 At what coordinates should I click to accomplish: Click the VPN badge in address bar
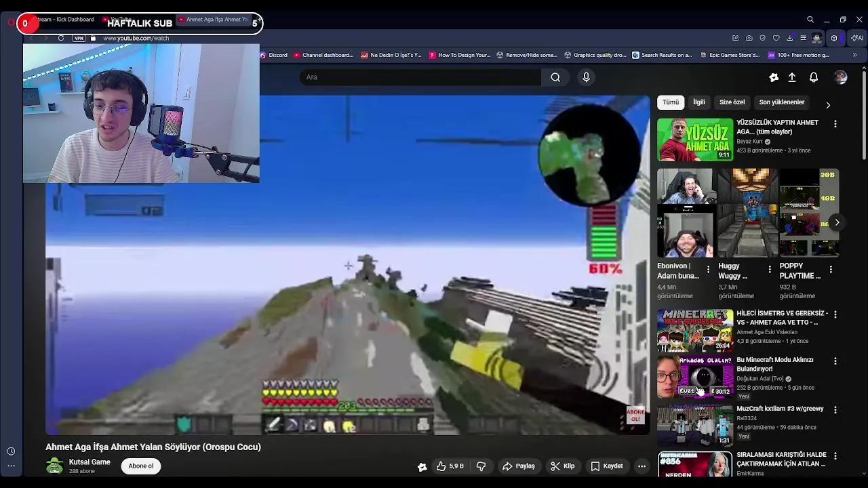pyautogui.click(x=79, y=38)
